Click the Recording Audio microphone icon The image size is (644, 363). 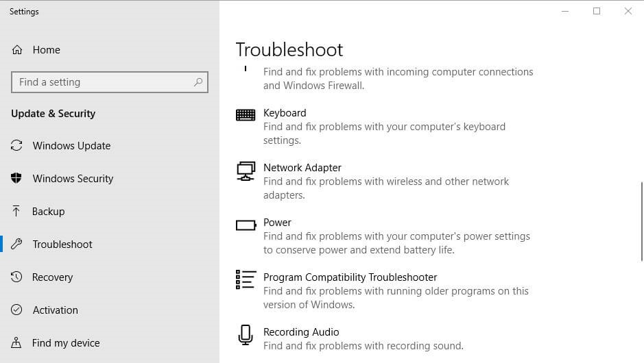click(x=246, y=335)
